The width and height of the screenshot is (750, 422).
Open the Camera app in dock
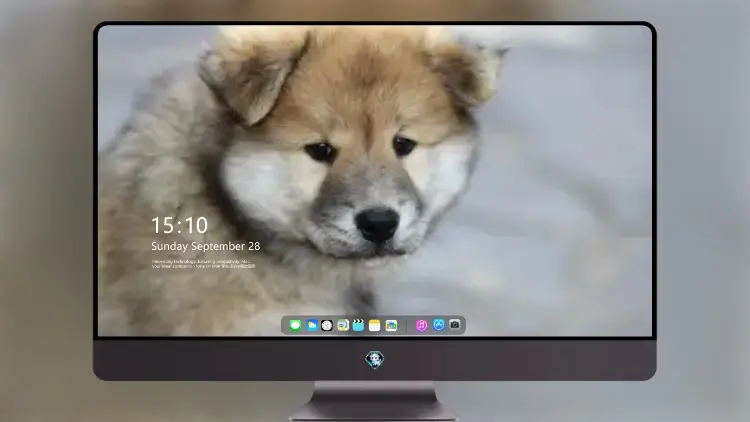(x=455, y=325)
